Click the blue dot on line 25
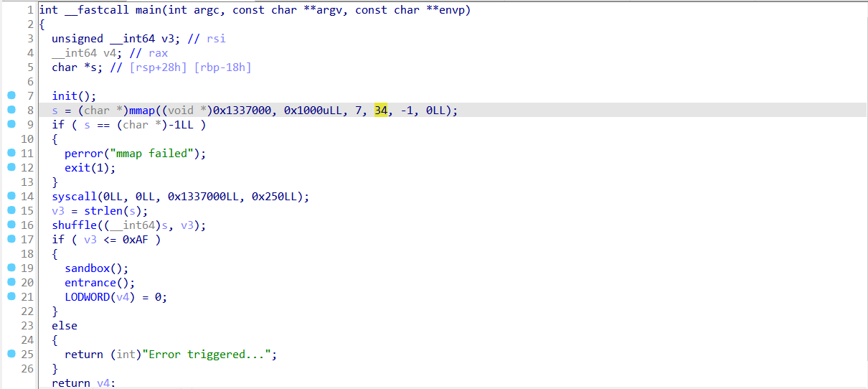Viewport: 868px width, 389px height. point(11,355)
